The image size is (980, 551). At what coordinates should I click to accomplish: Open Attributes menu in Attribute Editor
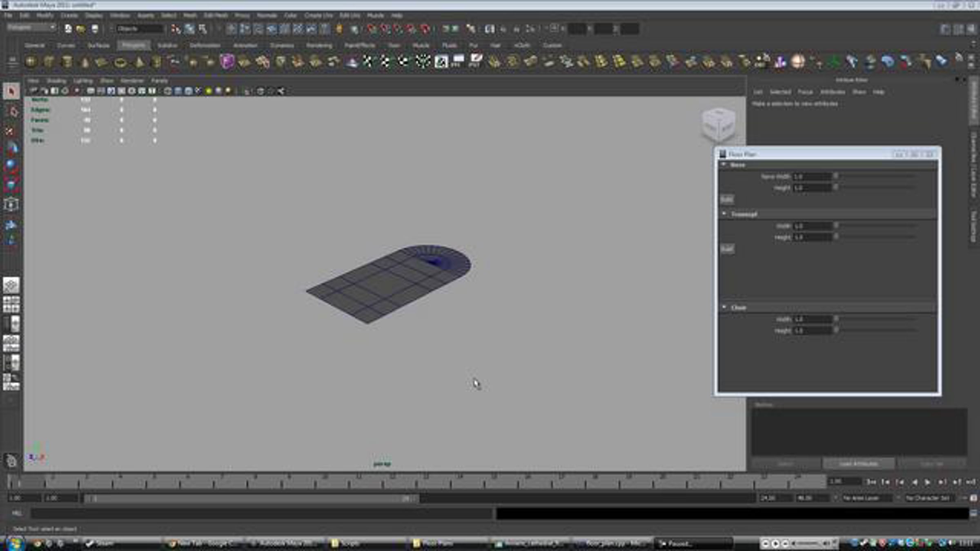833,92
